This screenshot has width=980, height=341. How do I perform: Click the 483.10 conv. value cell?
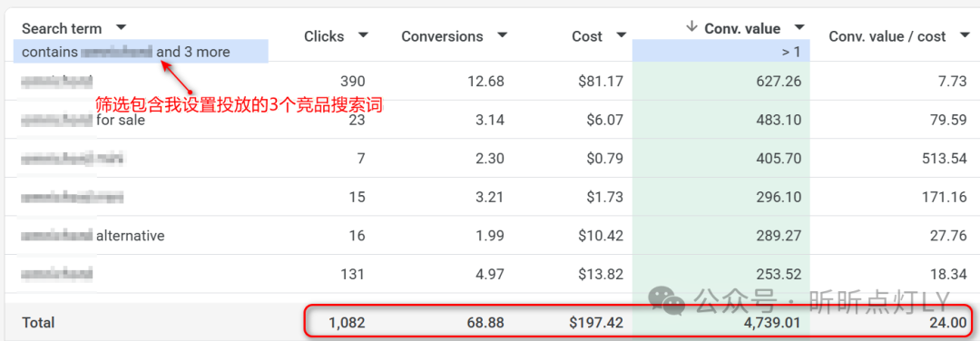pos(779,120)
